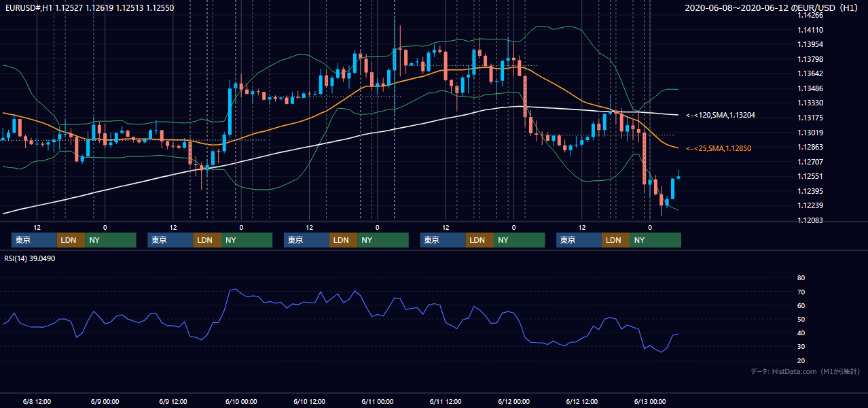The width and height of the screenshot is (868, 408).
Task: Click the RSI scale value 20
Action: coord(801,361)
